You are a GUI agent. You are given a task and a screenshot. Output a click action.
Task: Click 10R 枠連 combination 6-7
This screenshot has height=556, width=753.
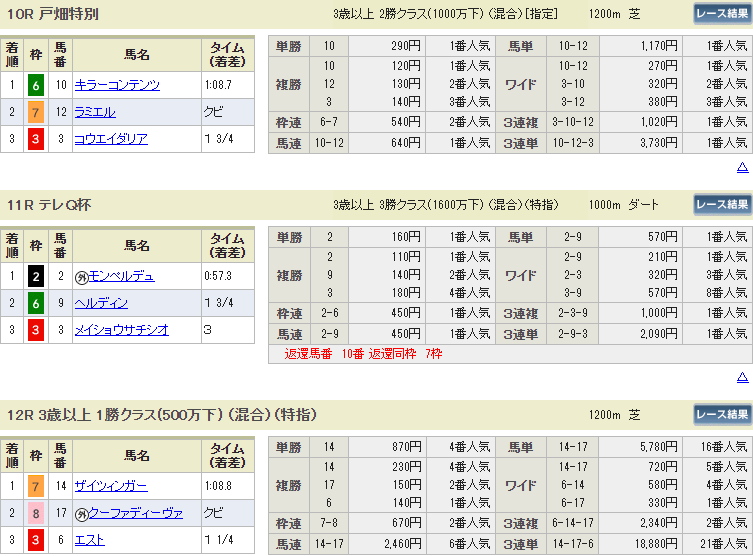point(329,122)
